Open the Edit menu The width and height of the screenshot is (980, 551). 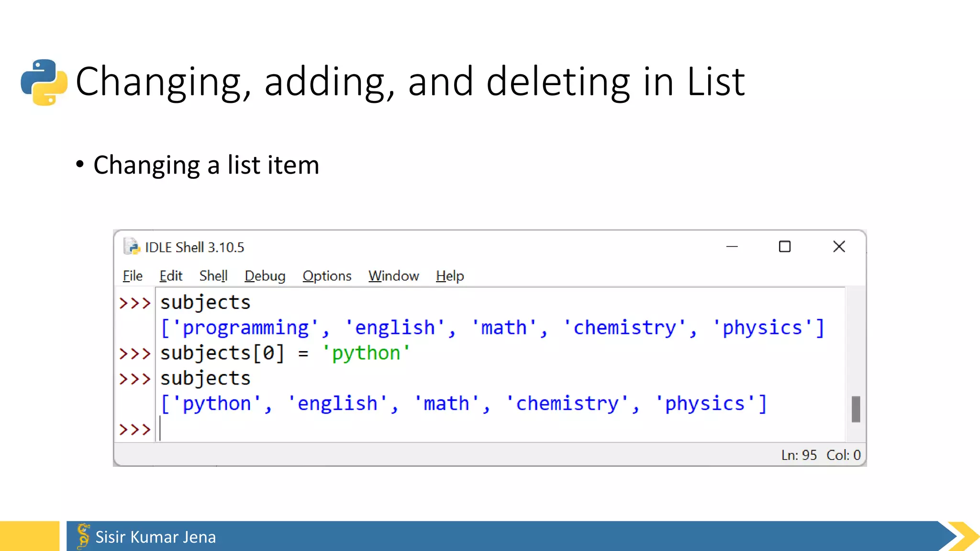[x=171, y=276]
